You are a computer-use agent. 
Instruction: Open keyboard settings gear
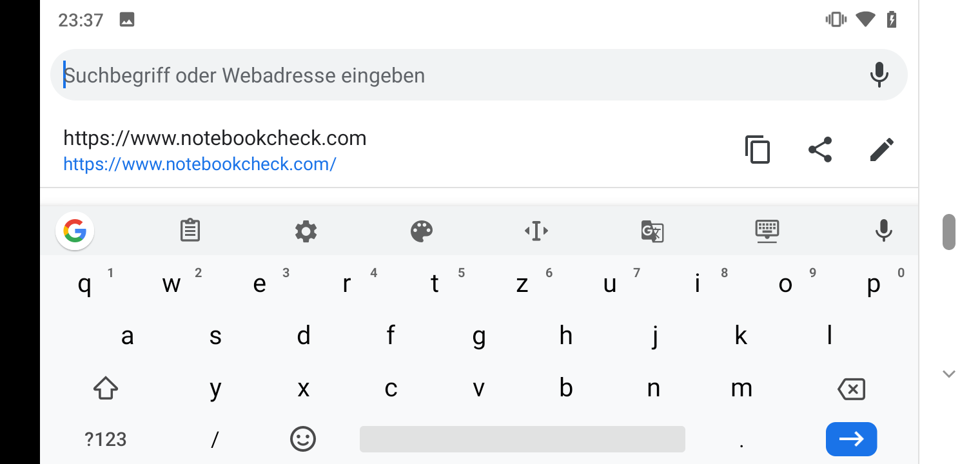pyautogui.click(x=306, y=231)
